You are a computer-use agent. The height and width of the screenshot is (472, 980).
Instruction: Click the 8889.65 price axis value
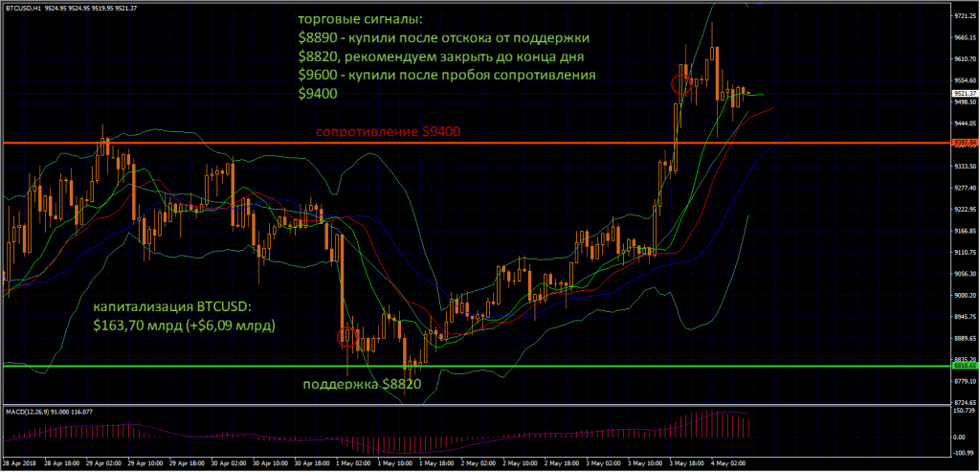click(967, 338)
